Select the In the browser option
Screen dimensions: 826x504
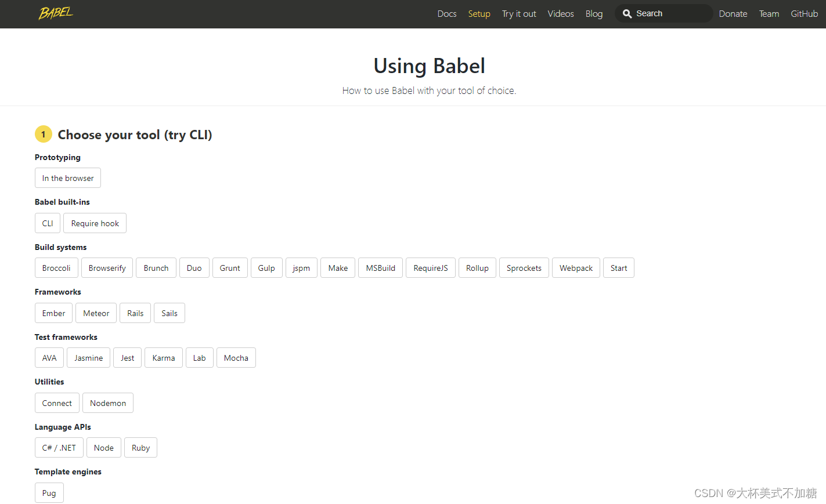pyautogui.click(x=68, y=178)
